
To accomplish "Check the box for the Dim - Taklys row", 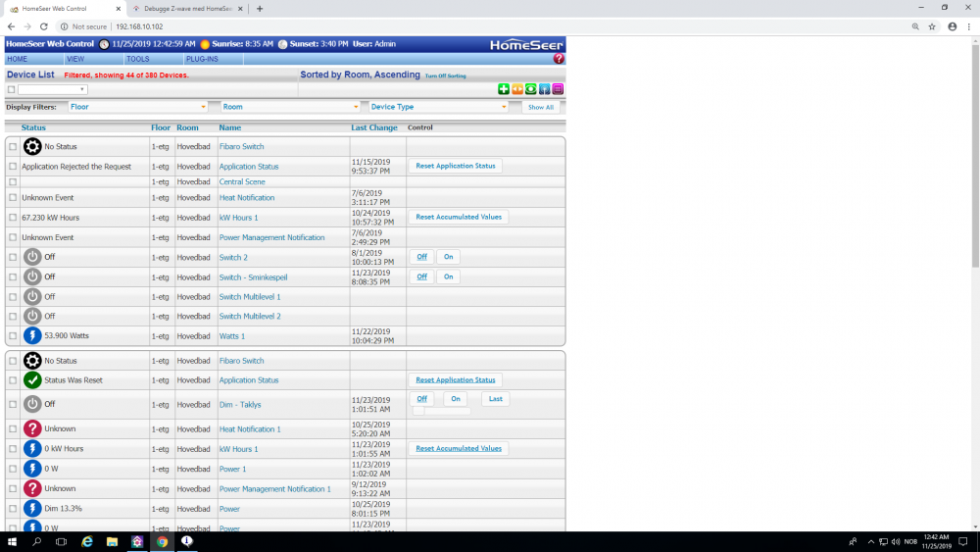I will (x=13, y=405).
